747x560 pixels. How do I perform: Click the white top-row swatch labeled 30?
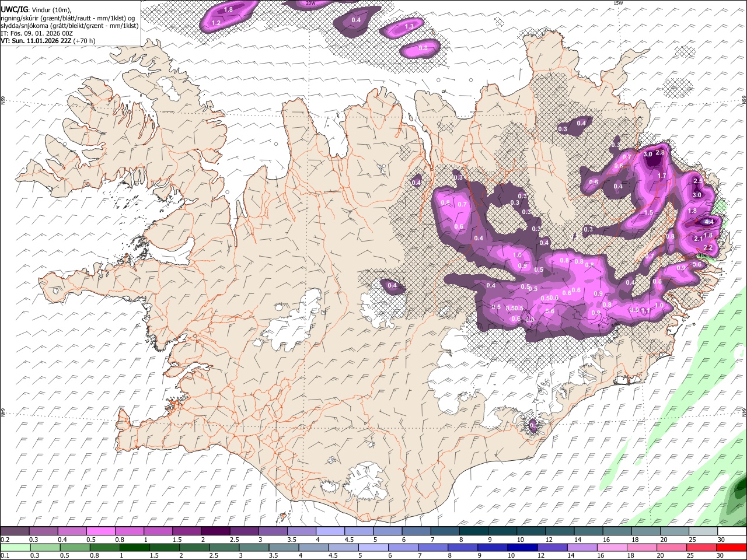pyautogui.click(x=732, y=531)
